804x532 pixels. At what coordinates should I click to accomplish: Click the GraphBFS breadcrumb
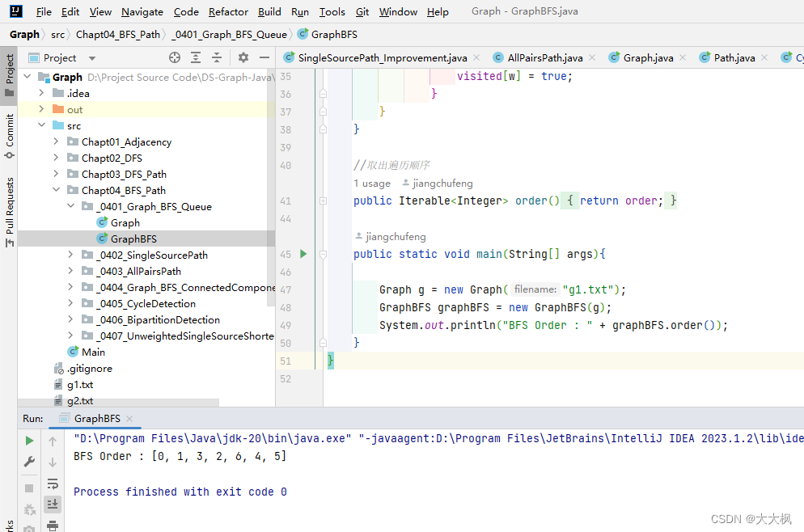point(328,34)
